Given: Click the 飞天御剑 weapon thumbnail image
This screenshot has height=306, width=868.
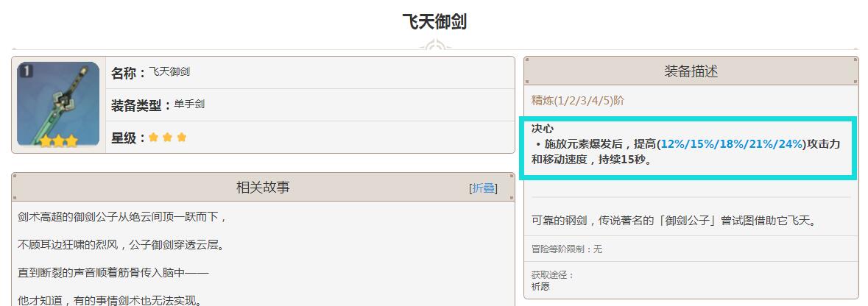Looking at the screenshot, I should tap(58, 104).
